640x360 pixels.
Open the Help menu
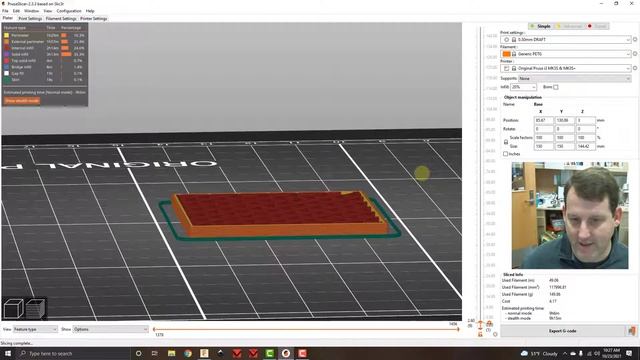[x=90, y=11]
